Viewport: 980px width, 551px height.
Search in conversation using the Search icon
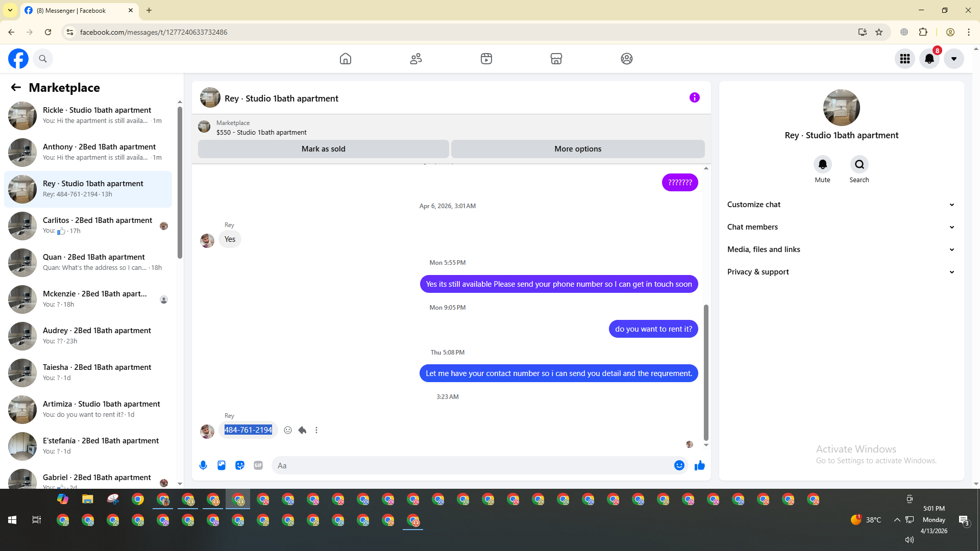(860, 164)
